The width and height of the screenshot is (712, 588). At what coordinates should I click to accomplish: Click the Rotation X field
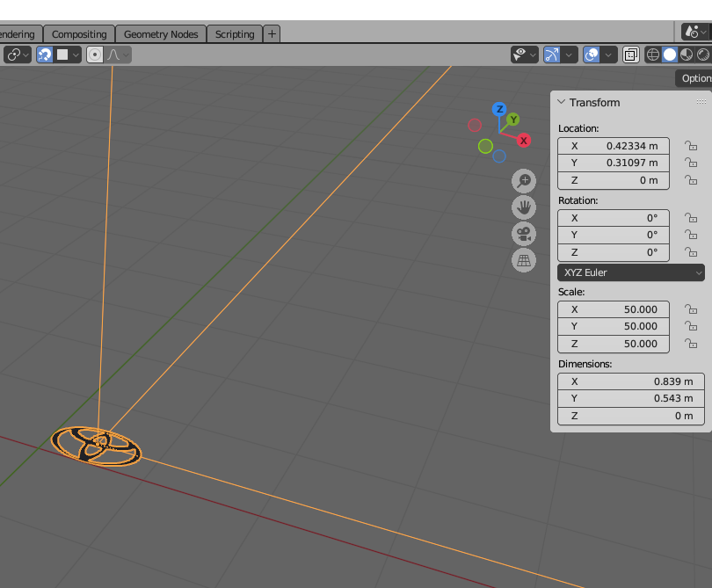click(x=614, y=218)
